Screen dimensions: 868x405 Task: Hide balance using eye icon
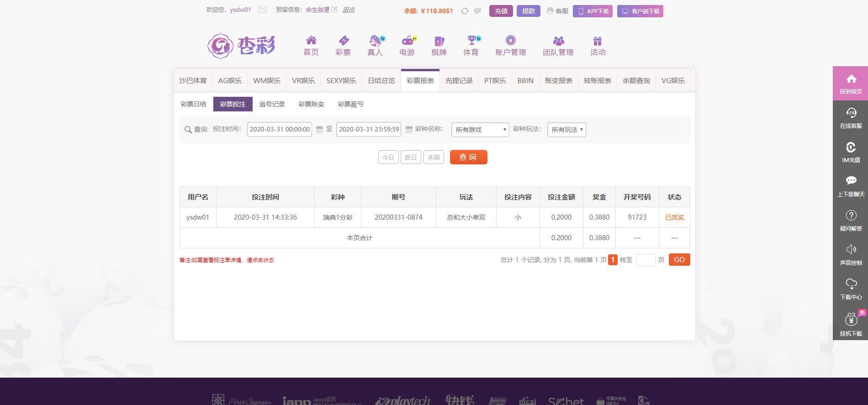point(477,11)
